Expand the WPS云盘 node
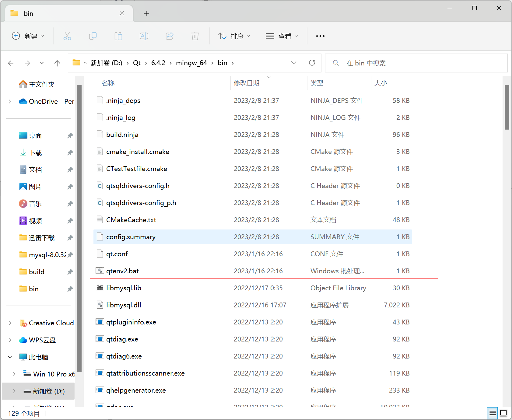Viewport: 512px width, 420px height. [x=10, y=340]
